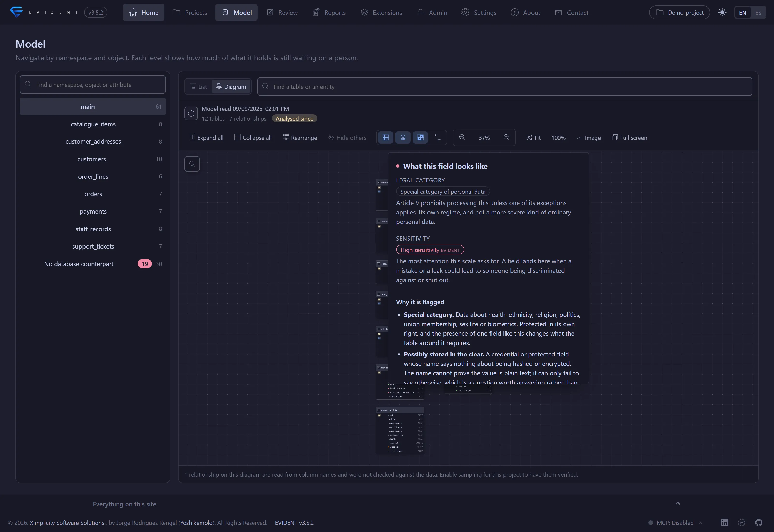Switch language to ES
The width and height of the screenshot is (774, 532).
[758, 13]
